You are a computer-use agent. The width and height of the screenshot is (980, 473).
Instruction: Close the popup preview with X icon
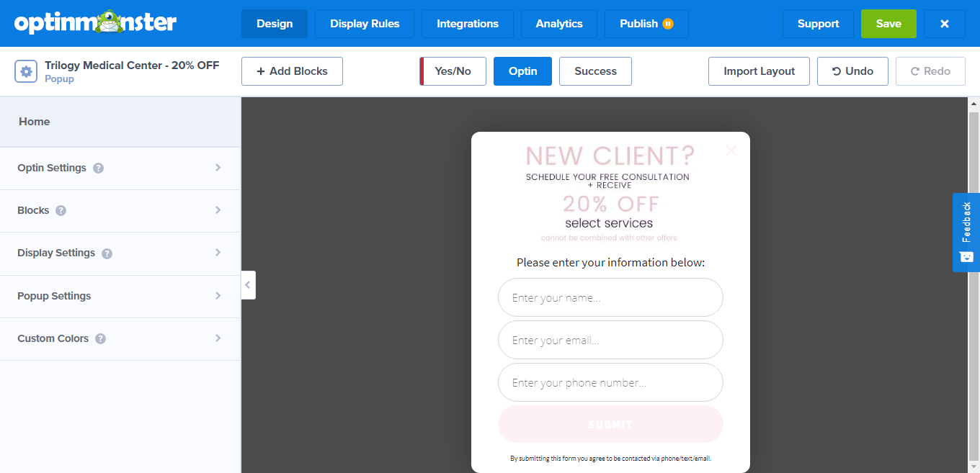pyautogui.click(x=731, y=150)
